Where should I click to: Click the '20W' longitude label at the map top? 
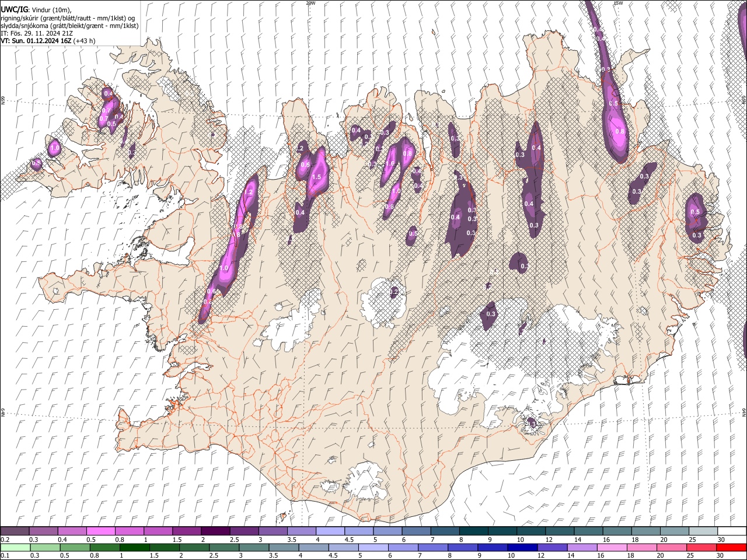[x=310, y=3]
